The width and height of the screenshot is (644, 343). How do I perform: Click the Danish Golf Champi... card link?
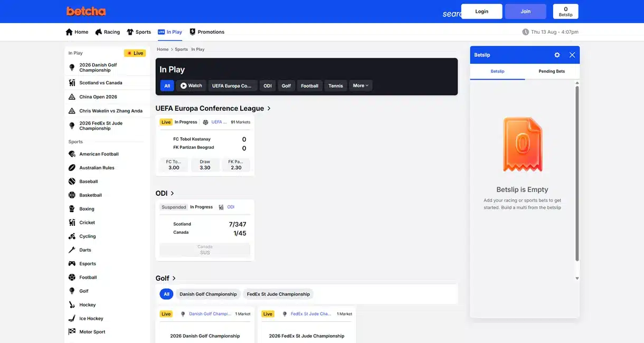[210, 313]
